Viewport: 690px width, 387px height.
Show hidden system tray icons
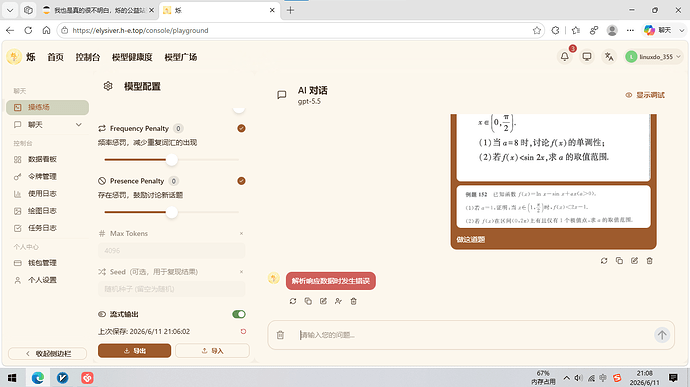[x=567, y=378]
